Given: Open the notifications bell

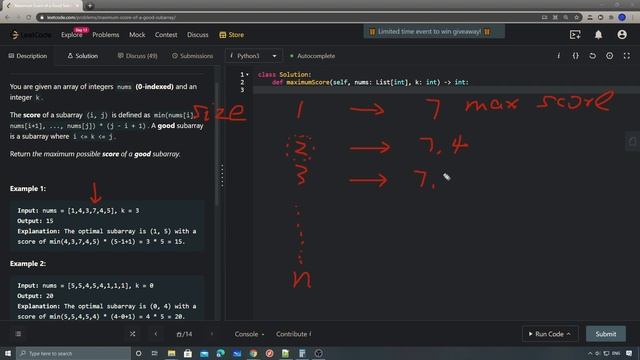Looking at the screenshot, I should point(598,35).
